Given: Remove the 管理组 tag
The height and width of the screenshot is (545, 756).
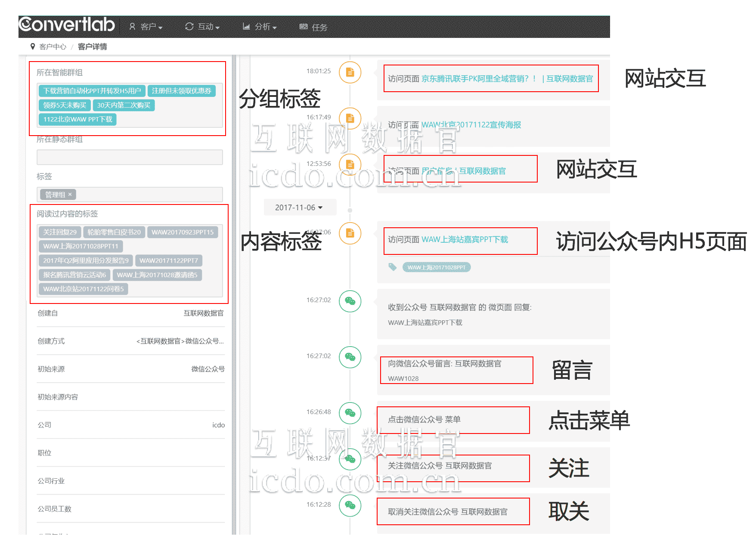Looking at the screenshot, I should click(x=70, y=195).
